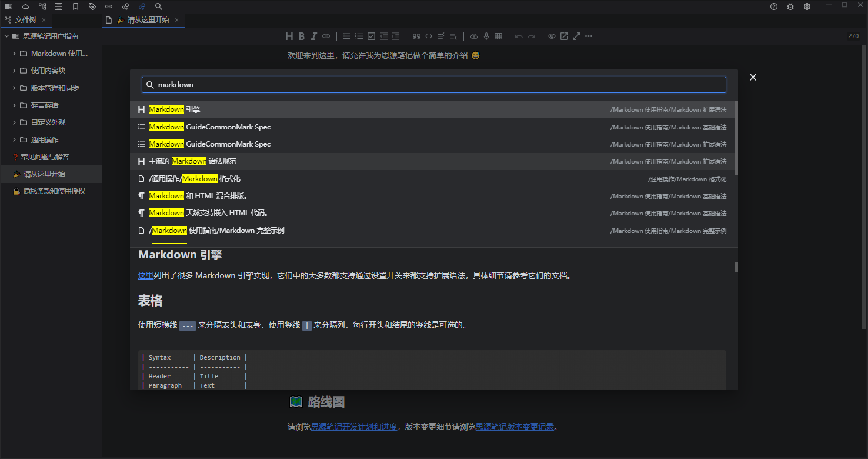Click the bookmark icon in top toolbar
The width and height of the screenshot is (868, 459).
75,6
